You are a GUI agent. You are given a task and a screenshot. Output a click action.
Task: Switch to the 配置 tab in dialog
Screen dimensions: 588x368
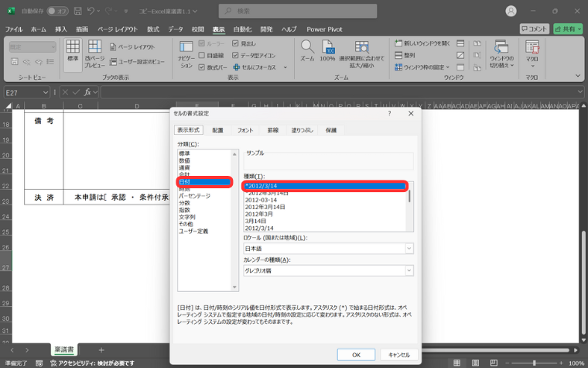[x=217, y=131]
